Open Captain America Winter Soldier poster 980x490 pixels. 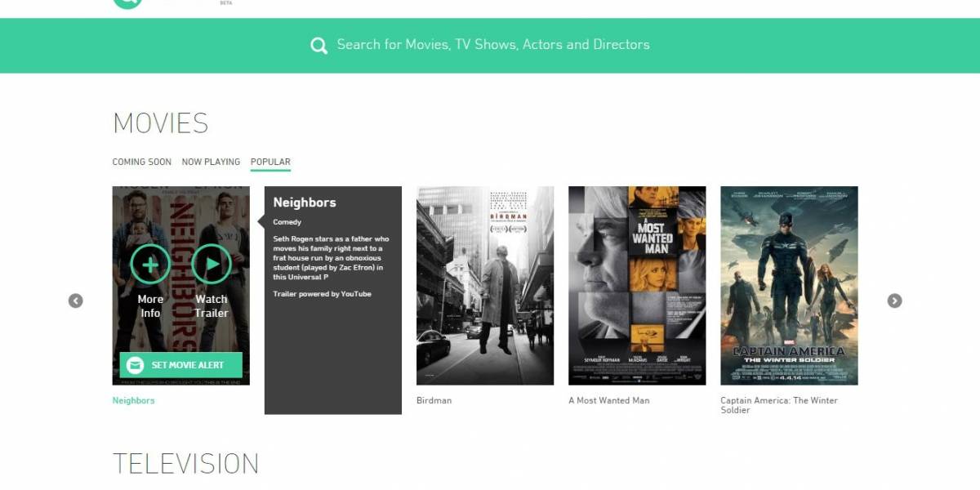[789, 286]
